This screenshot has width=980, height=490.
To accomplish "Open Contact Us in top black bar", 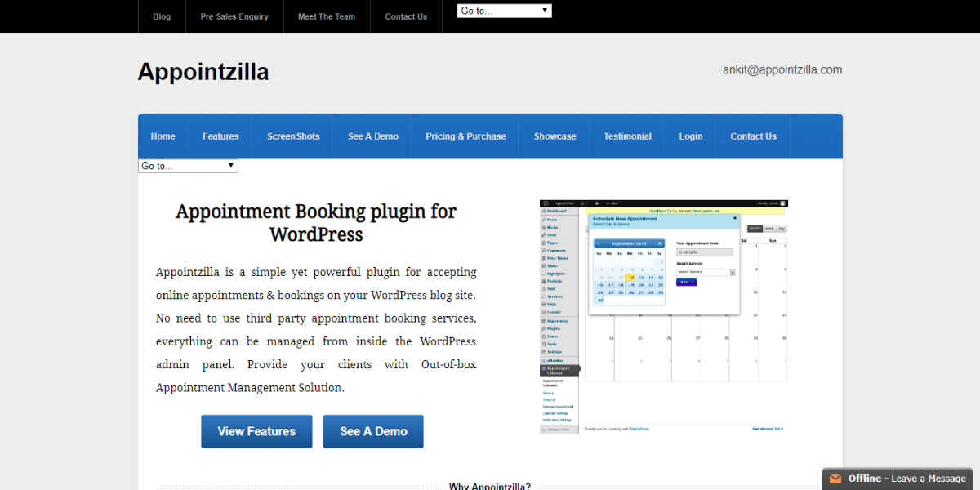I will pos(406,16).
